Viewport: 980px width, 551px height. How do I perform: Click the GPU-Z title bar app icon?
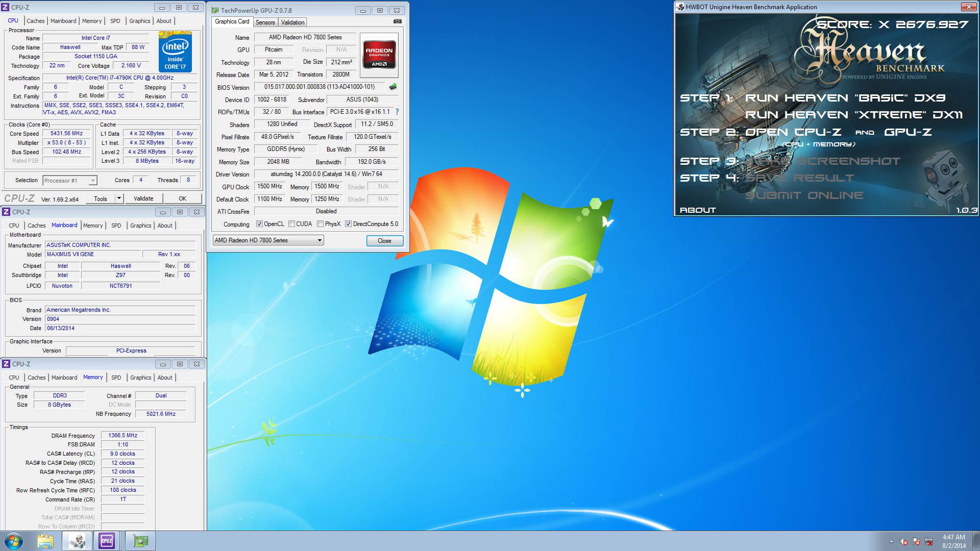pyautogui.click(x=215, y=10)
